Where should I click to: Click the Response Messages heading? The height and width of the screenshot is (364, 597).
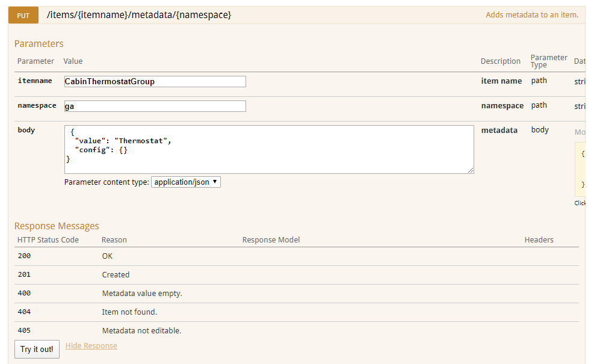pyautogui.click(x=57, y=226)
